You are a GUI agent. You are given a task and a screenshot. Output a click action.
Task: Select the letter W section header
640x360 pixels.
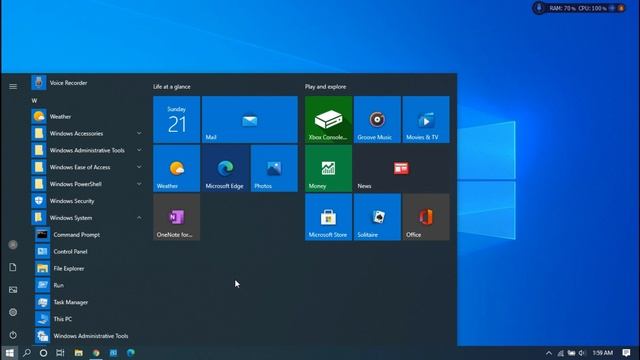coord(34,100)
